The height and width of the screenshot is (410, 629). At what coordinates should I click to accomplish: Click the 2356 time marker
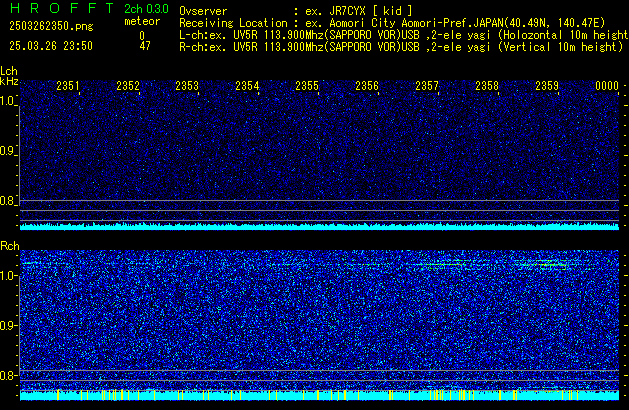pyautogui.click(x=367, y=86)
